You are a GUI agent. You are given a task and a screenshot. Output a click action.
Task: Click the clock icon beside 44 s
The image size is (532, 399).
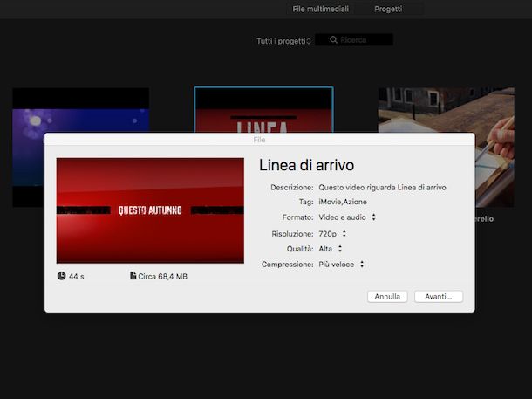[61, 276]
